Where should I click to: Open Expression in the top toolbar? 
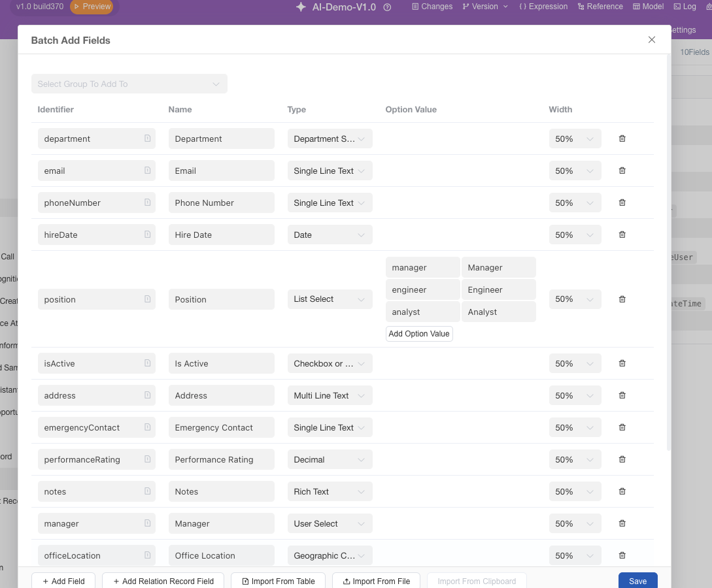[x=543, y=7]
